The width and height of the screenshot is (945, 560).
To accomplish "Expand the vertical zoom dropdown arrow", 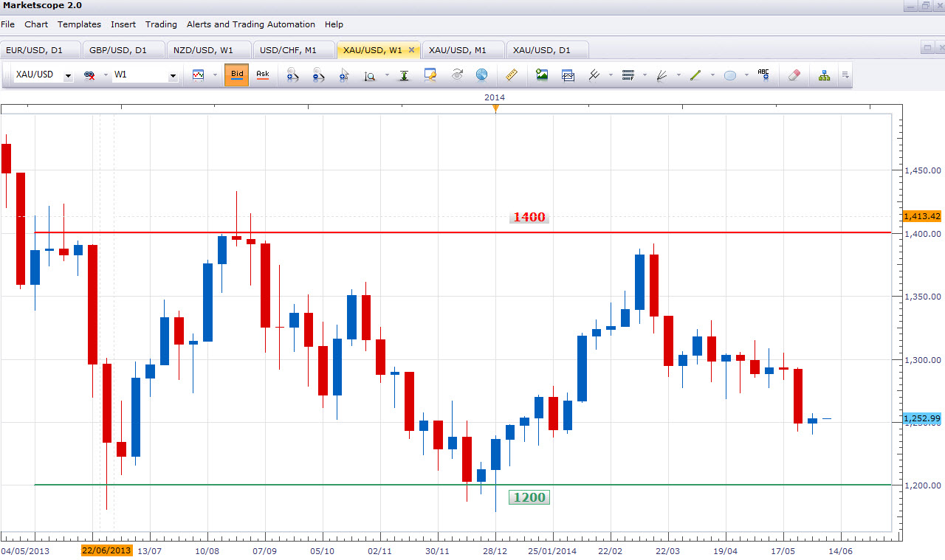I will coord(386,75).
